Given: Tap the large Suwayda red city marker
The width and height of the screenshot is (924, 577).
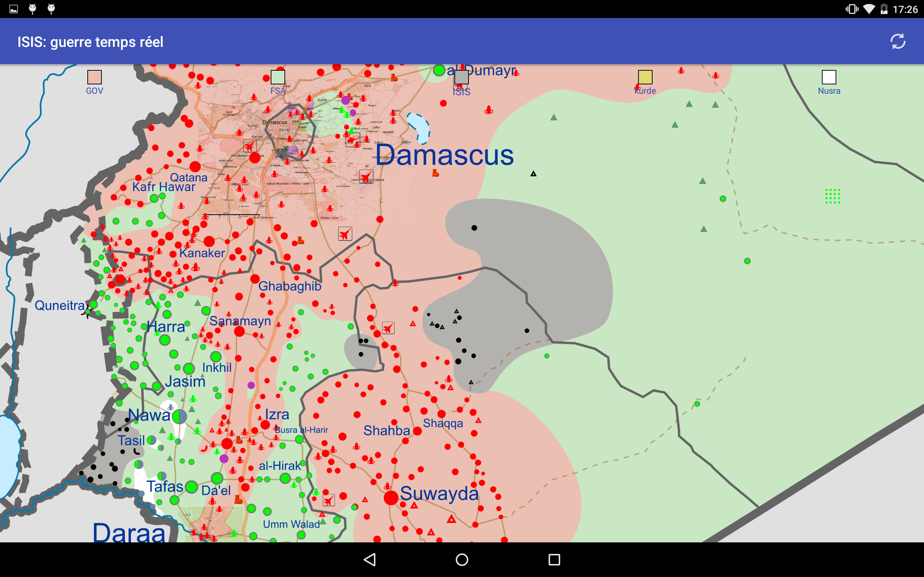Looking at the screenshot, I should click(x=391, y=498).
